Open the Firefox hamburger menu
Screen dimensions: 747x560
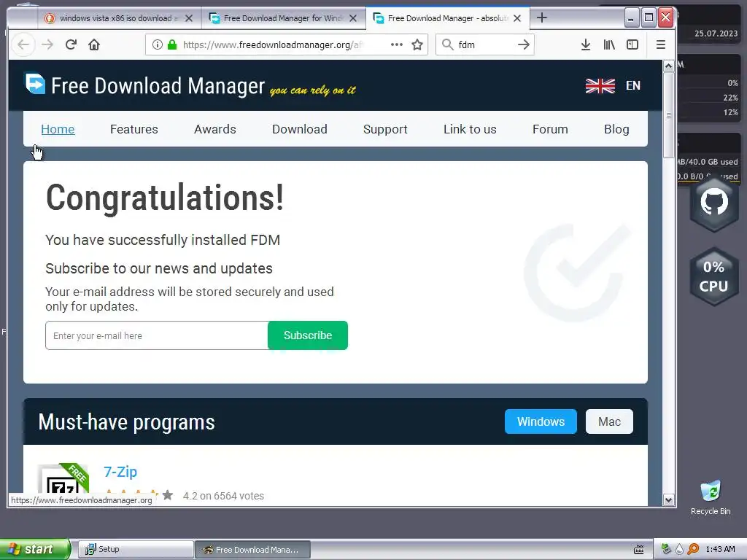(661, 44)
